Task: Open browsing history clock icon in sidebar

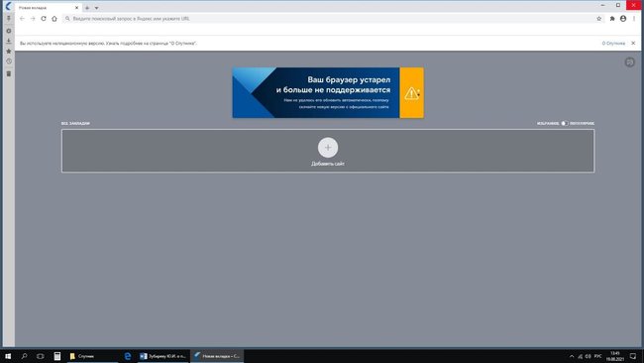Action: (x=9, y=61)
